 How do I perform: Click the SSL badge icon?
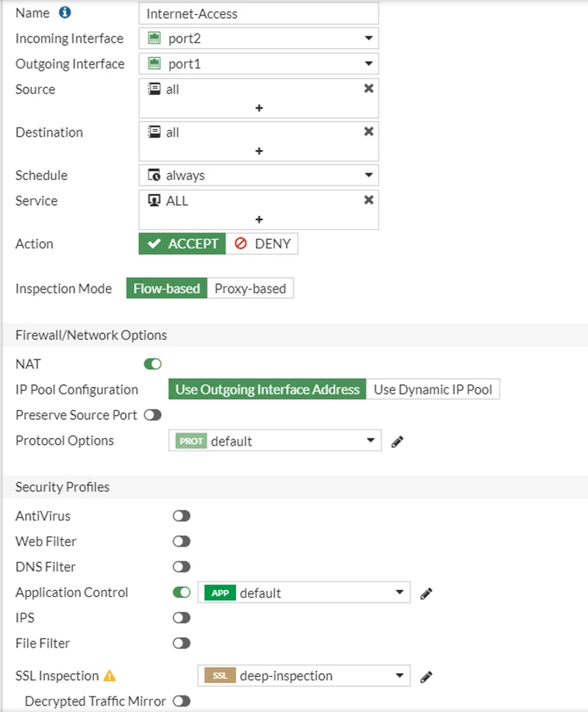[x=220, y=676]
